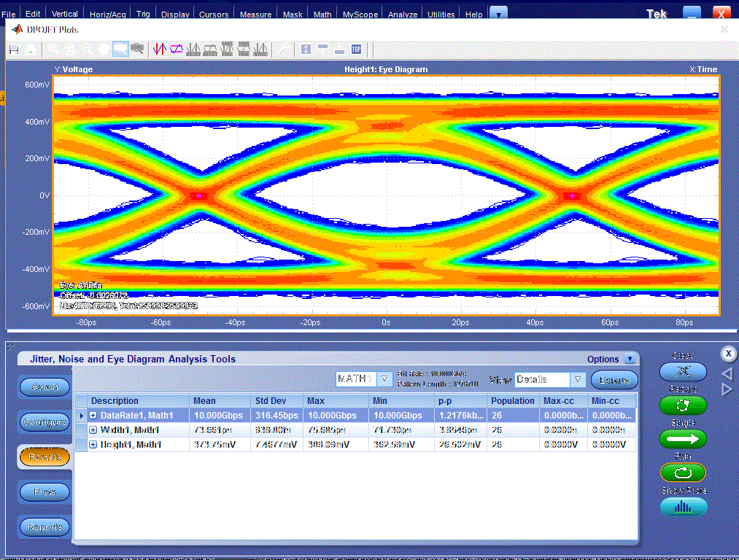Open the Analyze menu
Viewport: 739px width, 560px height.
(403, 14)
